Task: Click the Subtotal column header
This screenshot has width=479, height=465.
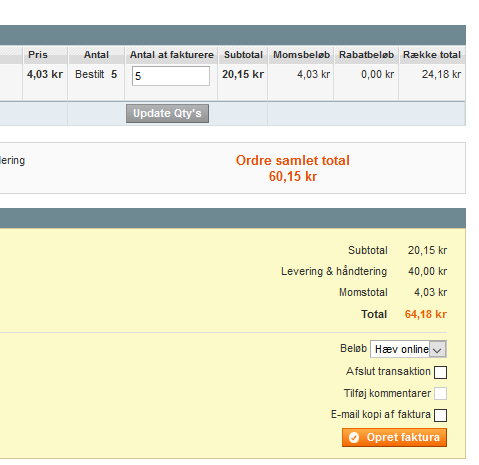Action: pos(243,55)
